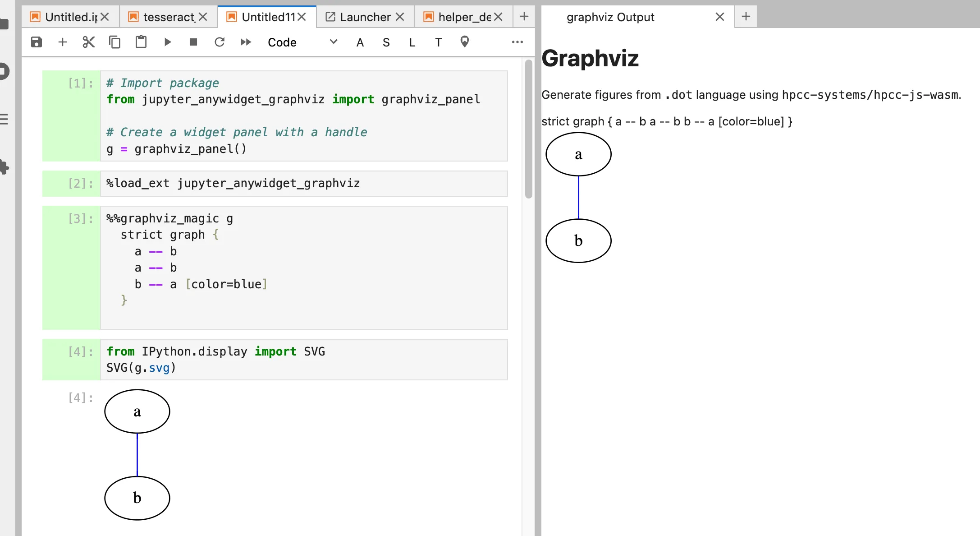The width and height of the screenshot is (980, 536).
Task: Add a new tab beside graphviz Output
Action: click(x=746, y=17)
